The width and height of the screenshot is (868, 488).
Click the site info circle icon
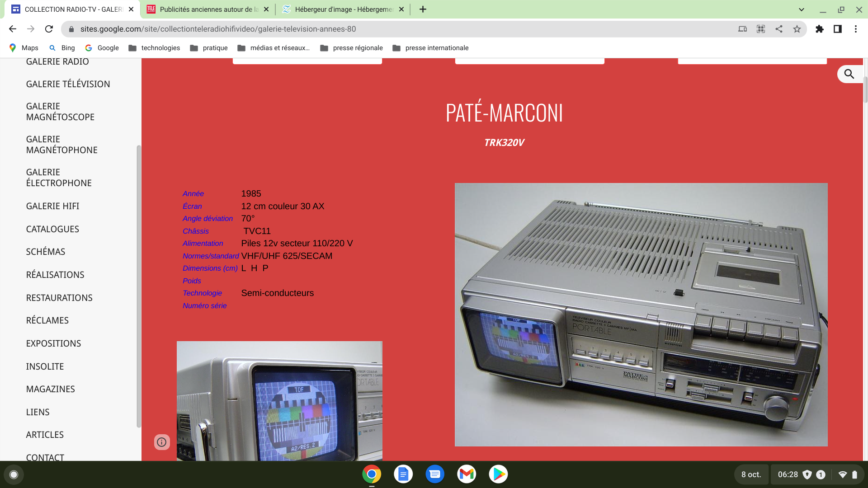(162, 442)
